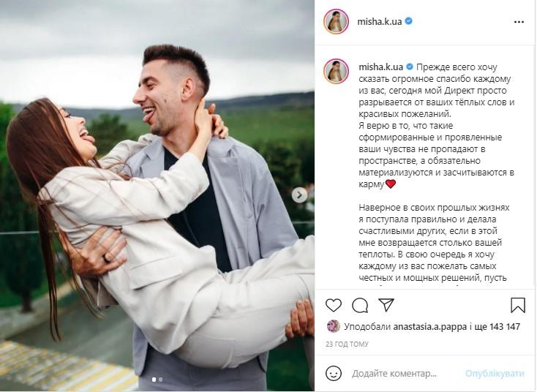This screenshot has width=537, height=392.
Task: Click the verified badge in header
Action: (408, 21)
